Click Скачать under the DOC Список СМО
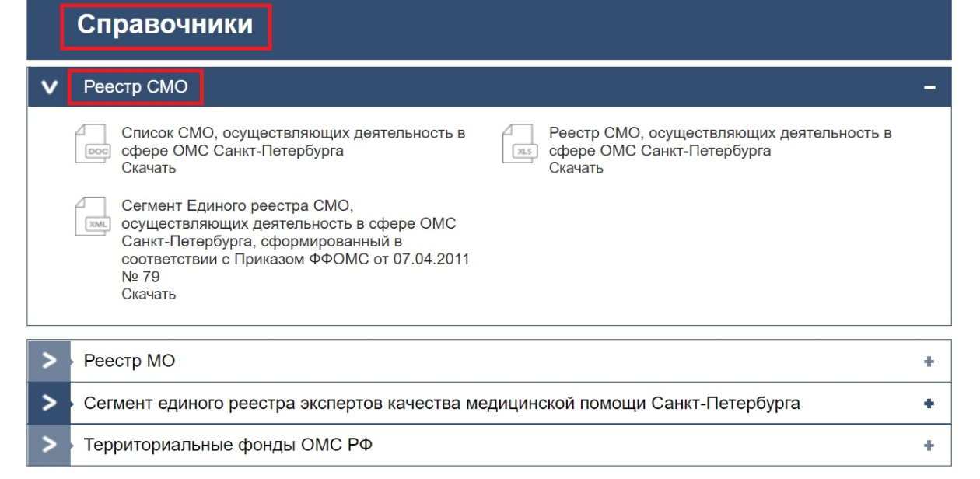This screenshot has width=980, height=479. pos(149,168)
